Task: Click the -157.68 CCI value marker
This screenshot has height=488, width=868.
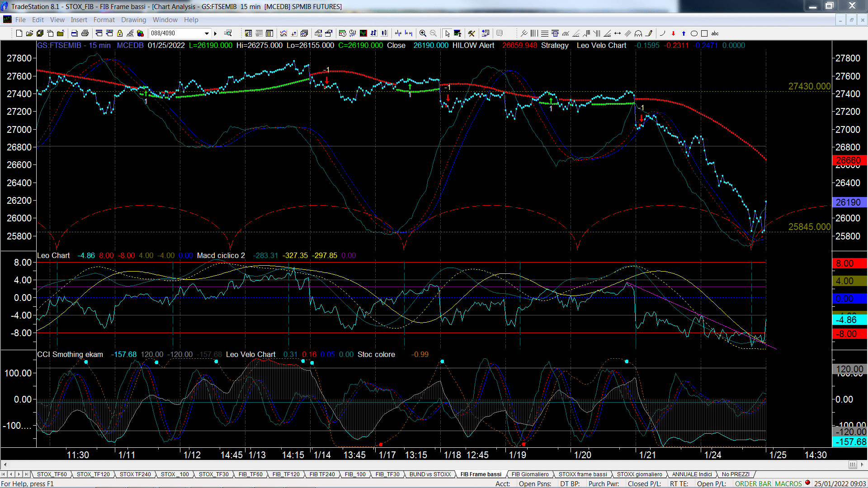Action: pyautogui.click(x=849, y=442)
